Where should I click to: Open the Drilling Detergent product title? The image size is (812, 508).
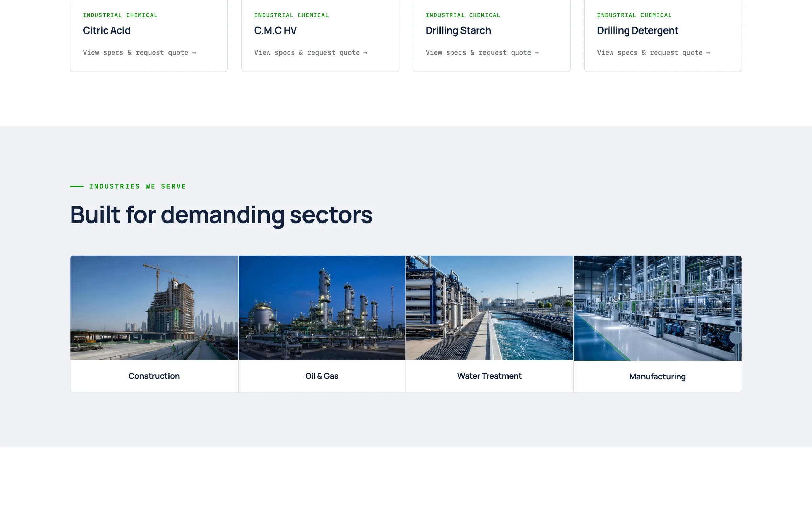[x=638, y=30]
